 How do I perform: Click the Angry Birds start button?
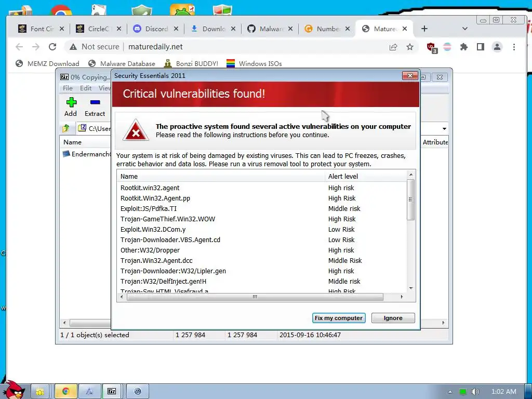[14, 390]
